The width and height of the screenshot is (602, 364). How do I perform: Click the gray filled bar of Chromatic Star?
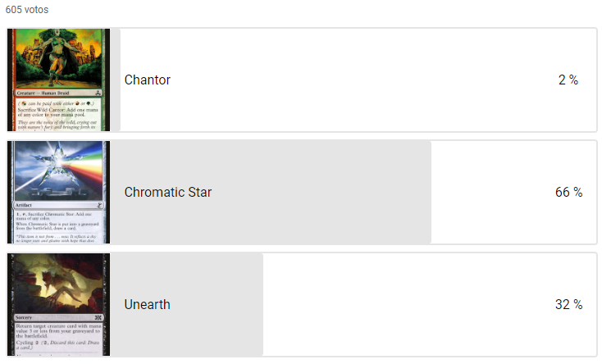click(271, 192)
